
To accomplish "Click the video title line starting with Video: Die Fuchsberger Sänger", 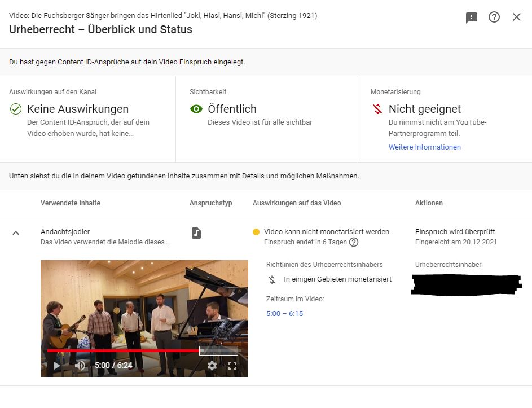I will pos(163,16).
